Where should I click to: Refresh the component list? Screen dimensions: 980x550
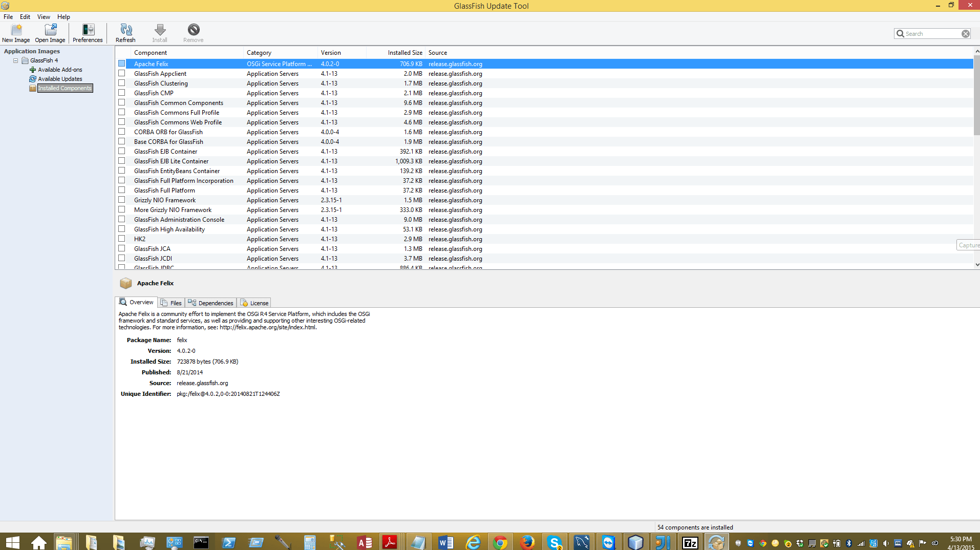[x=125, y=33]
